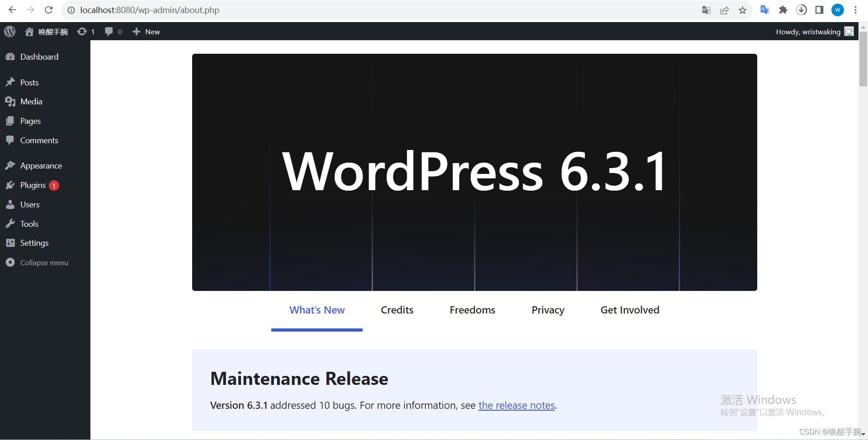This screenshot has height=440, width=868.
Task: View site information icon in address bar
Action: (71, 10)
